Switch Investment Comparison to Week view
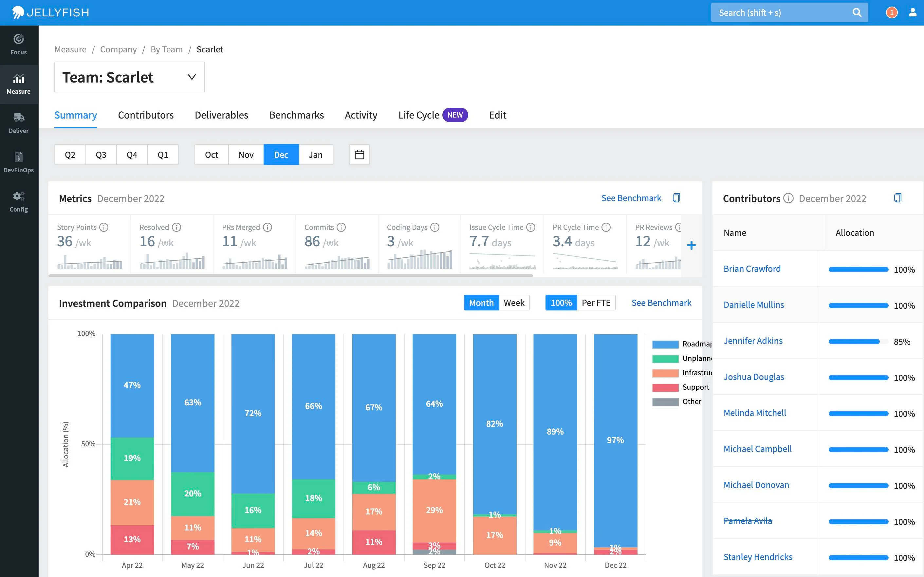Screen dimensions: 924x577 pyautogui.click(x=514, y=303)
